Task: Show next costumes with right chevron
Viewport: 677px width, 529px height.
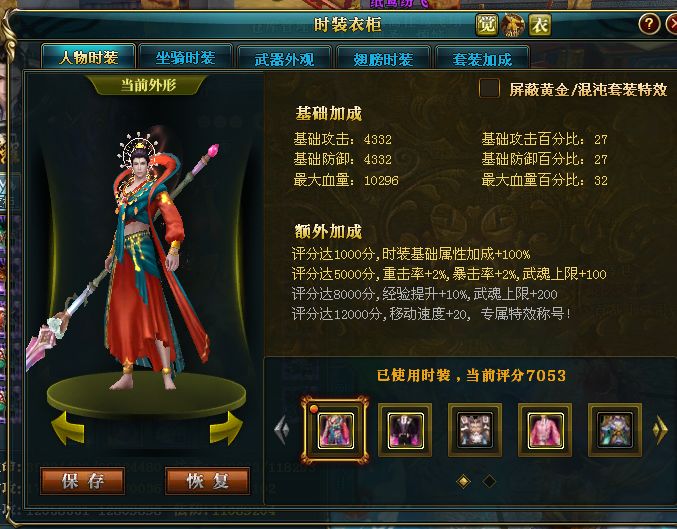Action: pyautogui.click(x=660, y=430)
